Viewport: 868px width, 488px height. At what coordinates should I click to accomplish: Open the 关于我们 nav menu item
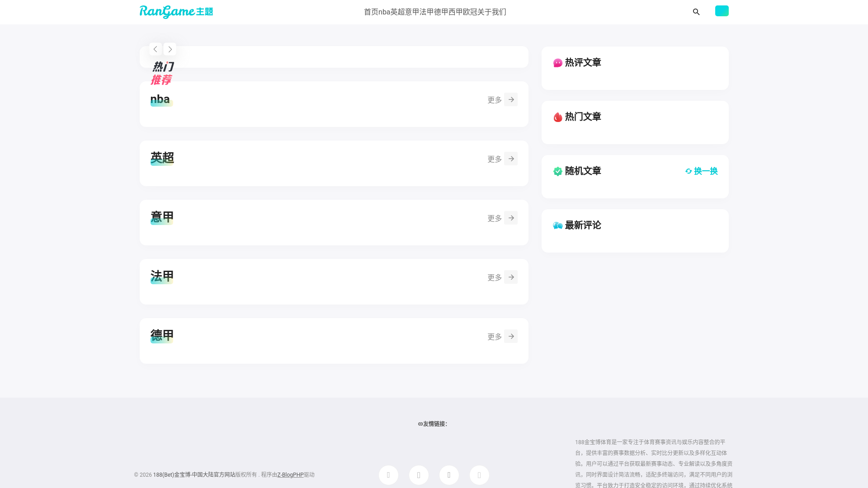coord(492,12)
